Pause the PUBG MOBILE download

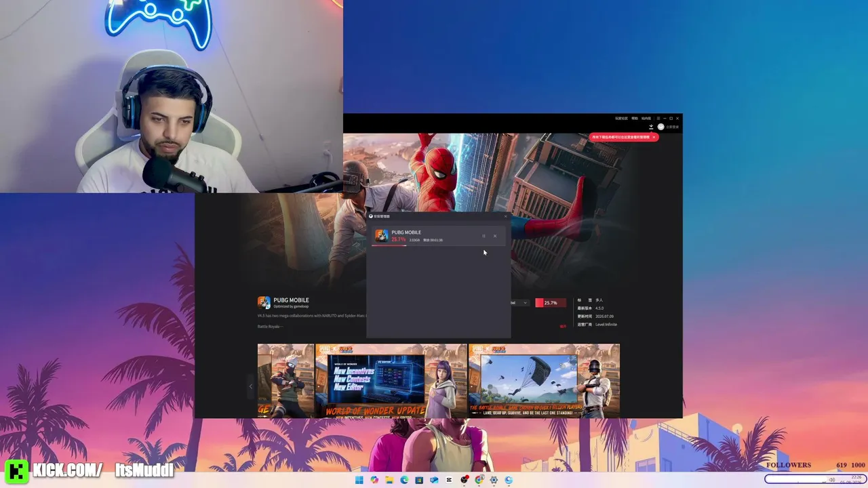pos(484,236)
